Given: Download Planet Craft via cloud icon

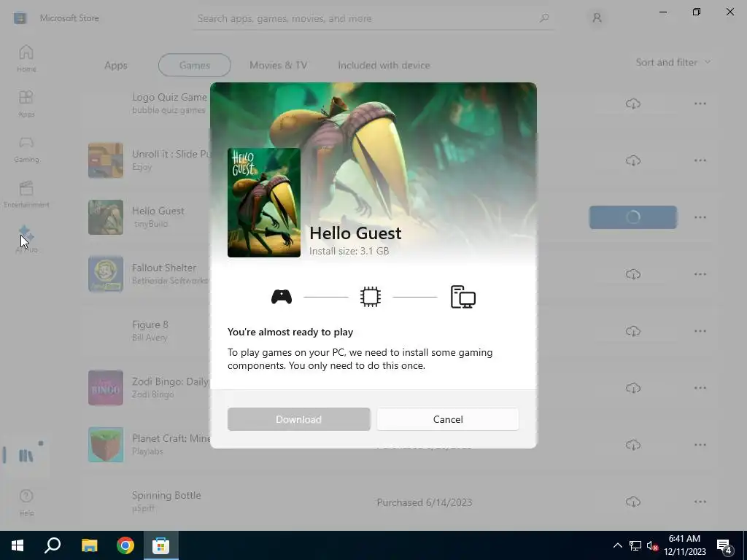Looking at the screenshot, I should (x=632, y=445).
